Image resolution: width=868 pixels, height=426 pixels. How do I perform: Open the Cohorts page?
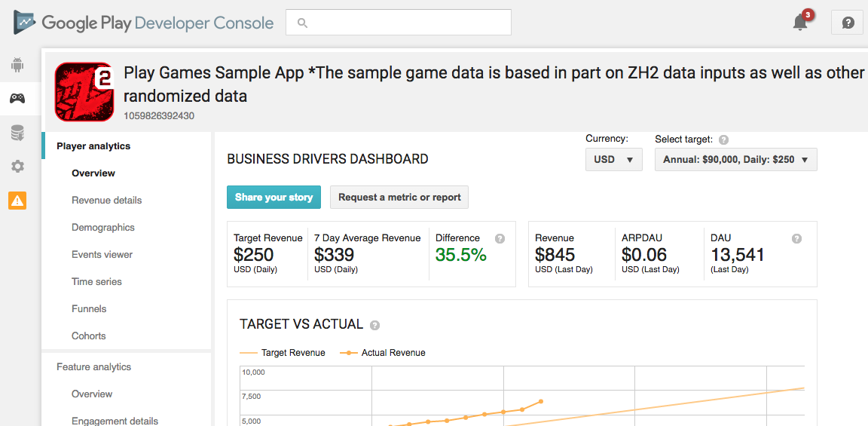89,336
